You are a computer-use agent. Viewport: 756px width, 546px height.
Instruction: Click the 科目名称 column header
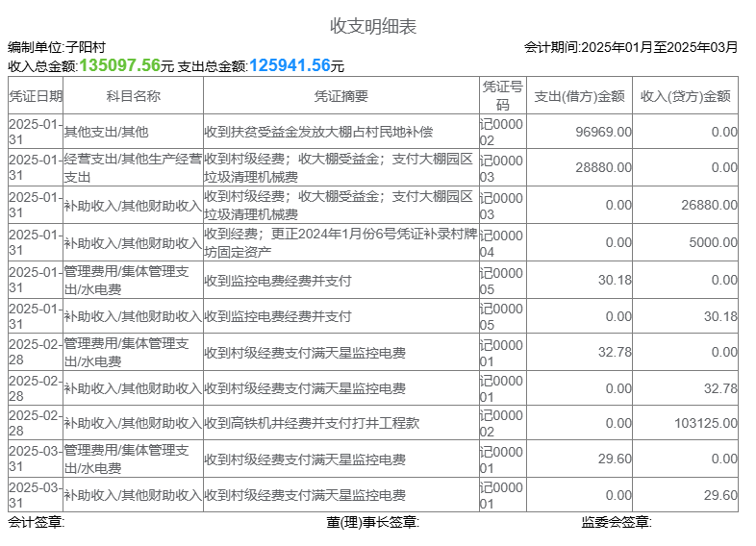pos(133,96)
